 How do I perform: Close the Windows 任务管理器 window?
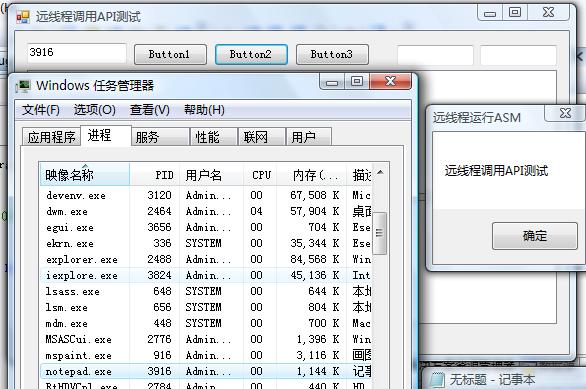[x=391, y=81]
